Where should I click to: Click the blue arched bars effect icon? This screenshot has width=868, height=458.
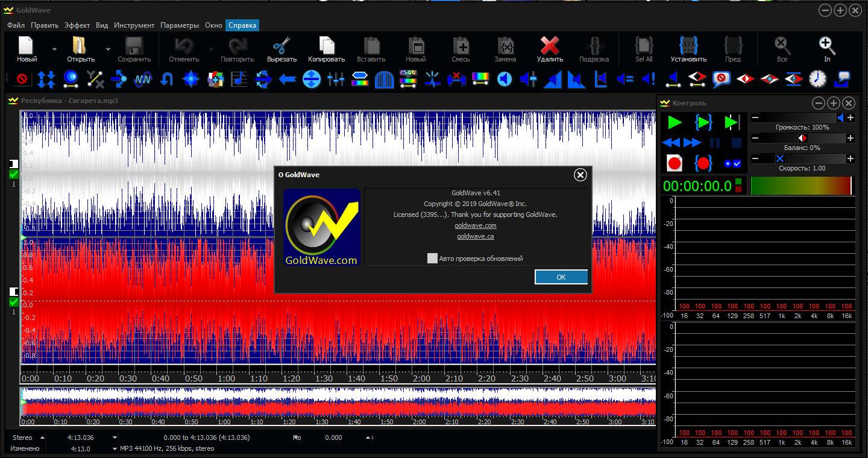(x=384, y=79)
